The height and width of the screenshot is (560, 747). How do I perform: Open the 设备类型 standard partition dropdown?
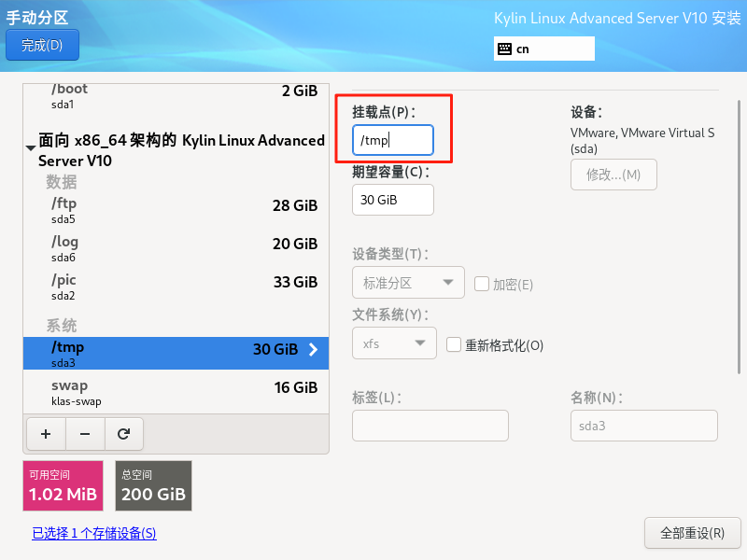[x=408, y=283]
